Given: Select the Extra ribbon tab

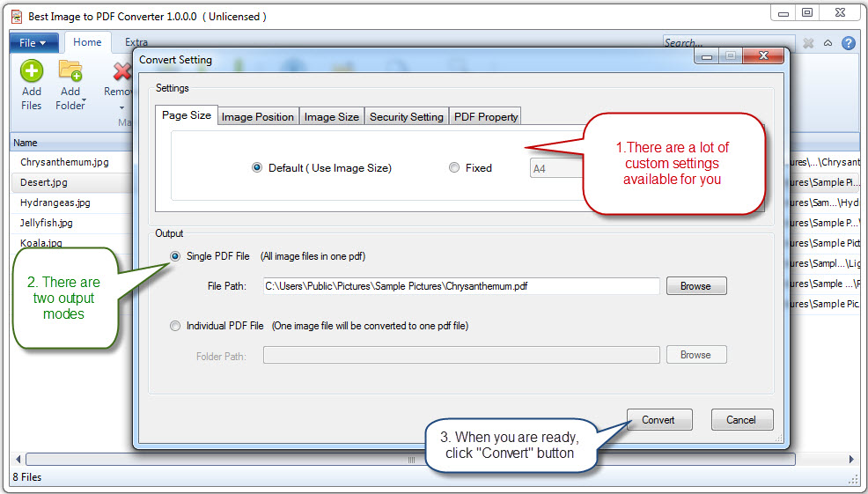Looking at the screenshot, I should coord(136,42).
